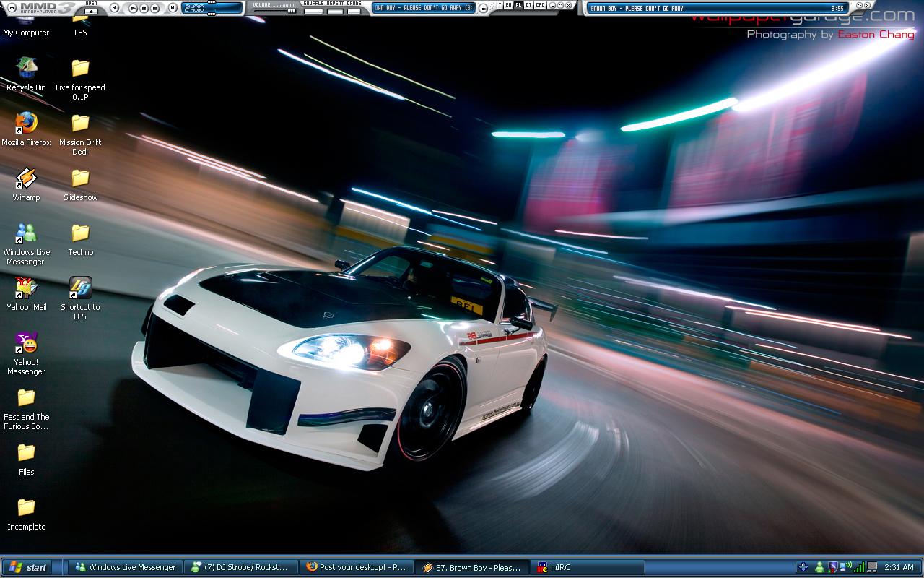Switch to the mIRC taskbar window

[x=587, y=567]
